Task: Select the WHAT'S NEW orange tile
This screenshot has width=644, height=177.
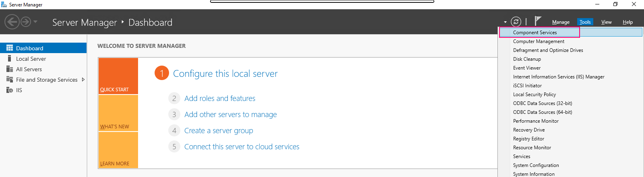Action: point(118,113)
